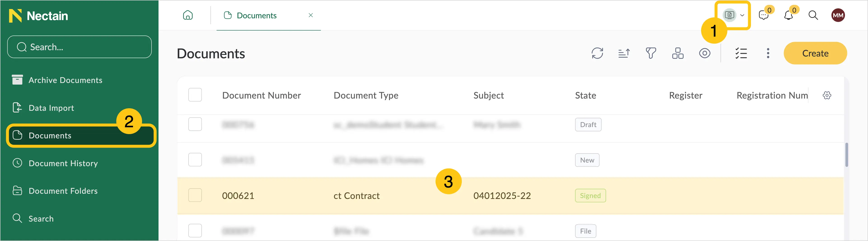Open the sort ascending icon
Image resolution: width=868 pixels, height=241 pixels.
tap(624, 53)
